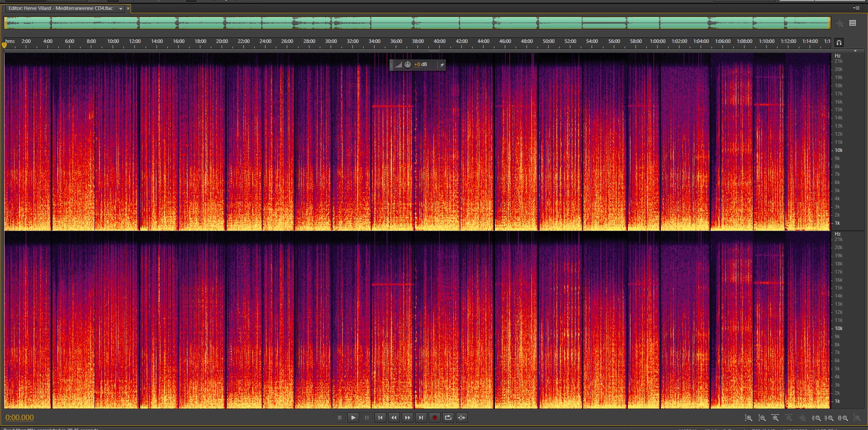Click Zoom In Amplitude magnifier icon
Image resolution: width=868 pixels, height=430 pixels.
pos(749,418)
